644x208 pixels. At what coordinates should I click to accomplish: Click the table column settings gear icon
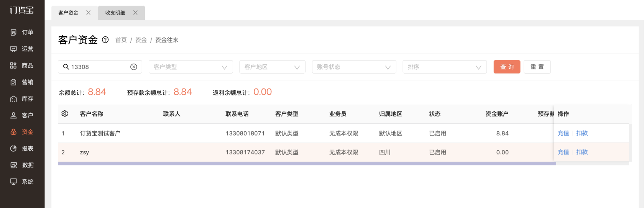[x=65, y=114]
